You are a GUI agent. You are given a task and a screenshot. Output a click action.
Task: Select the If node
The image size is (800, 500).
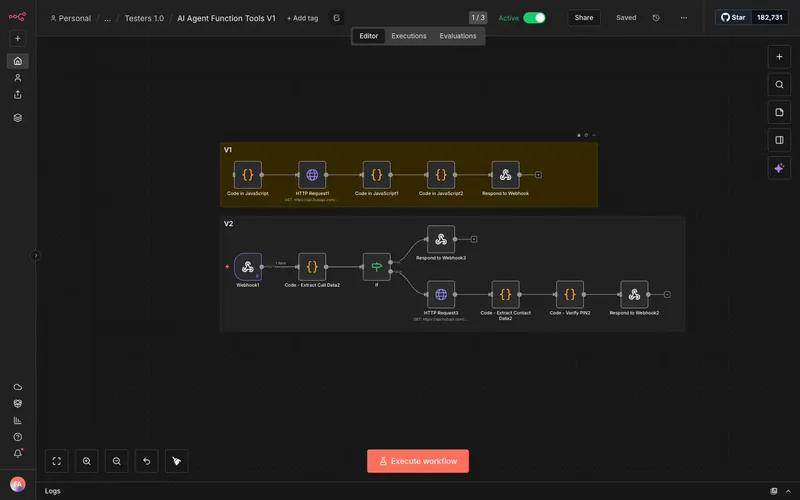point(377,267)
